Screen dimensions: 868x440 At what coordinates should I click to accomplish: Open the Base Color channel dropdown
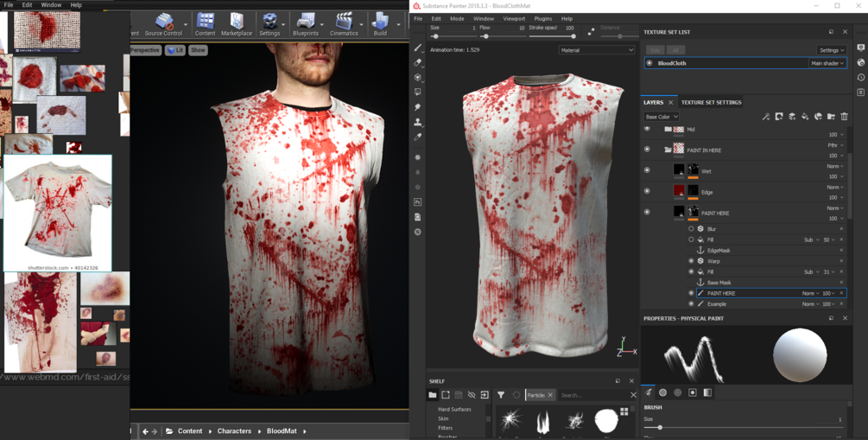click(x=662, y=117)
